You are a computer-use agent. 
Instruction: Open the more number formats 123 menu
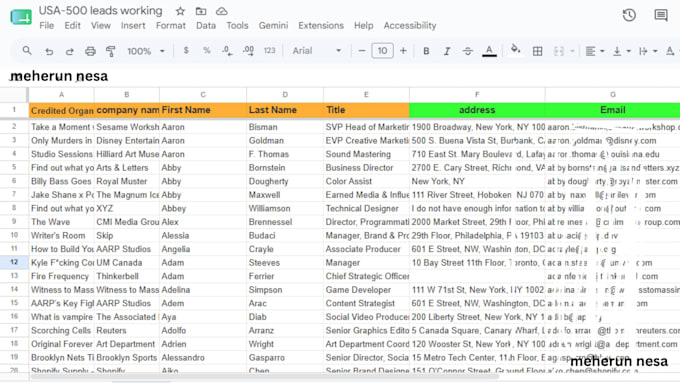point(269,51)
